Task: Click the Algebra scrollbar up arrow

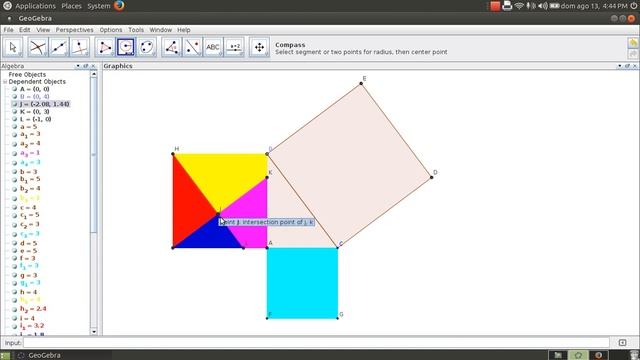Action: 93,74
